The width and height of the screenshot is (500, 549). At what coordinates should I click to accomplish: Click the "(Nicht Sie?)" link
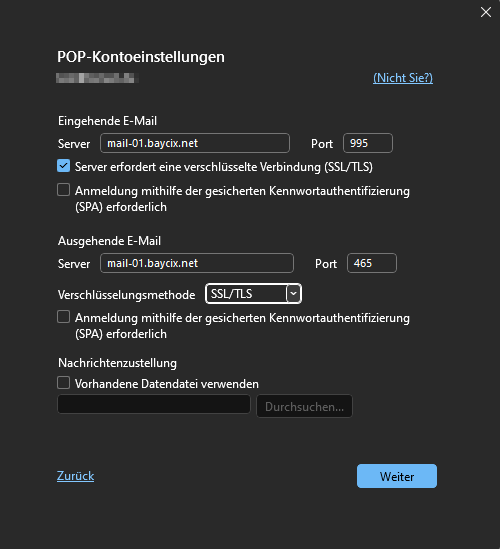[403, 78]
